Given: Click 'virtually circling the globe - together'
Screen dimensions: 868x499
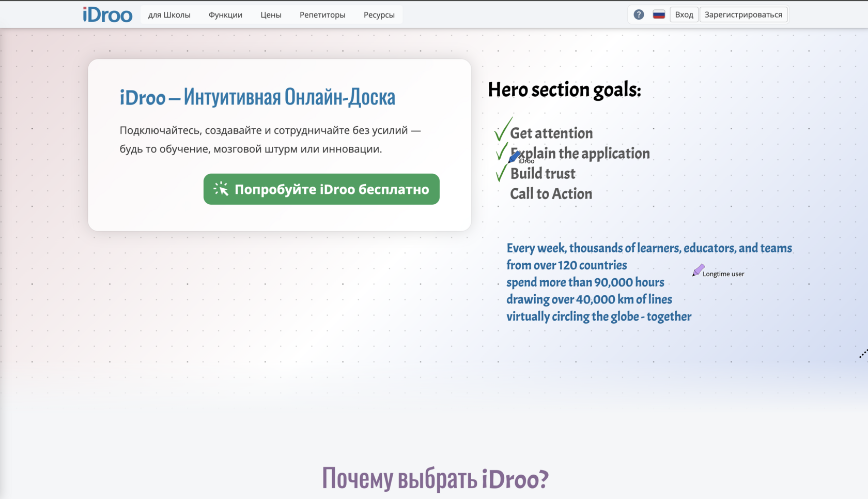Looking at the screenshot, I should [x=599, y=316].
